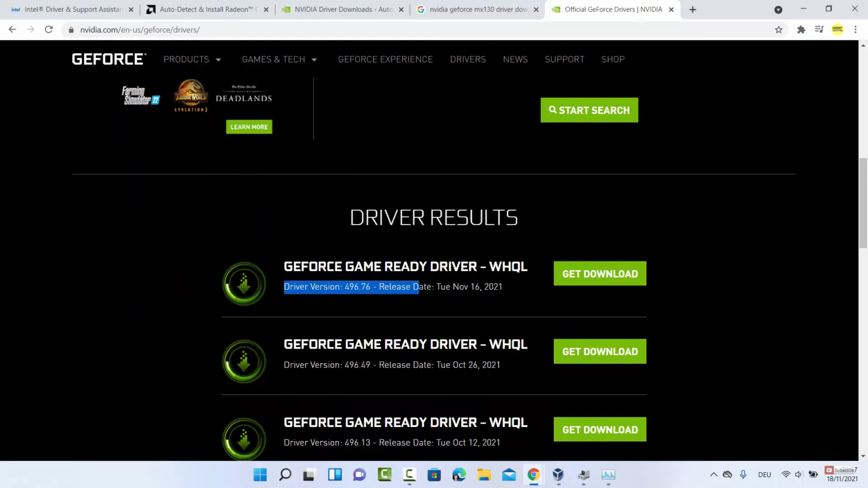Switch to the Auto-Detect & Install Radeon tab
The image size is (868, 488).
click(x=207, y=10)
